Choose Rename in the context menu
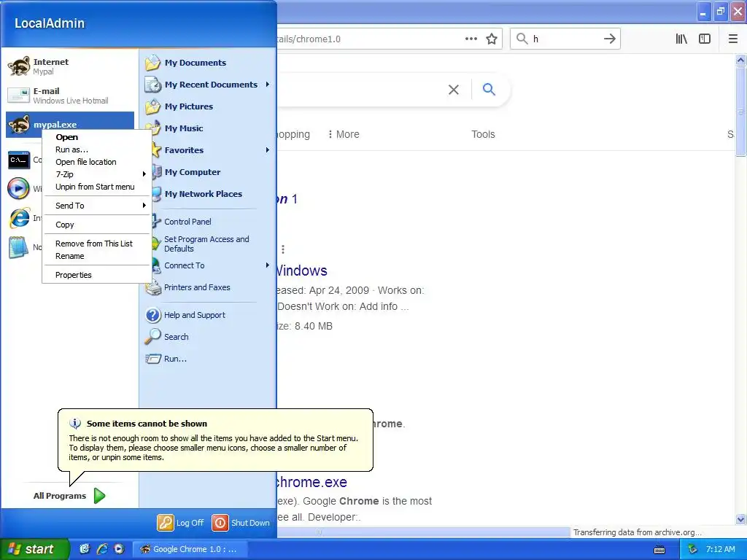Viewport: 747px width, 560px height. point(97,256)
